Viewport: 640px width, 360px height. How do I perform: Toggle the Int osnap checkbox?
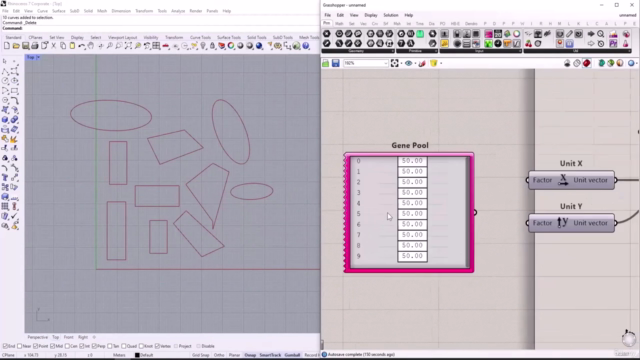(82, 346)
